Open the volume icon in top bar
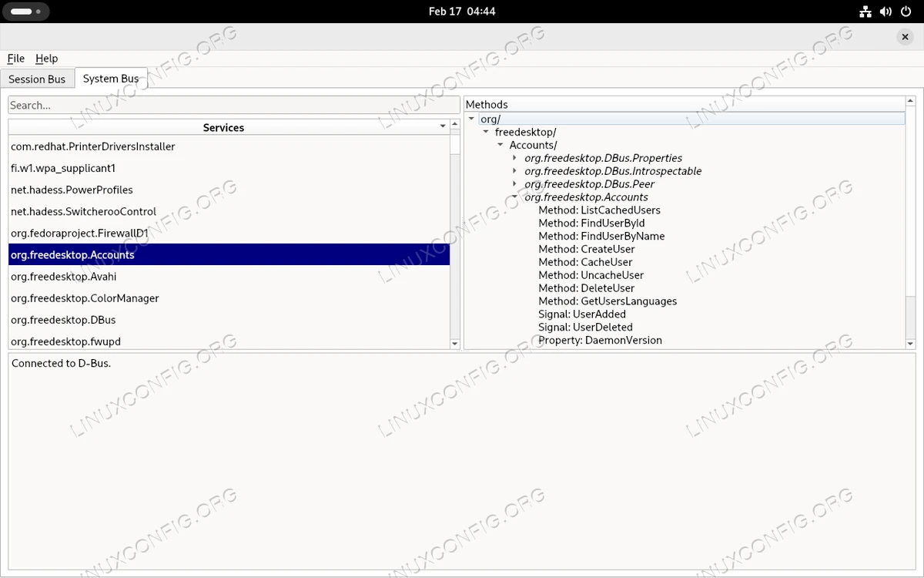The width and height of the screenshot is (924, 578). pos(885,12)
